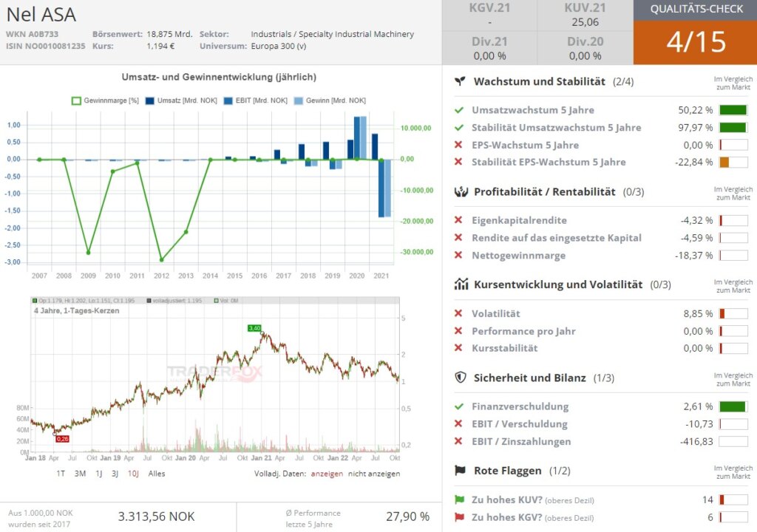
Task: Click the checkmark for Stabilität Umsatzwachstum 5 Jahre
Action: (459, 127)
